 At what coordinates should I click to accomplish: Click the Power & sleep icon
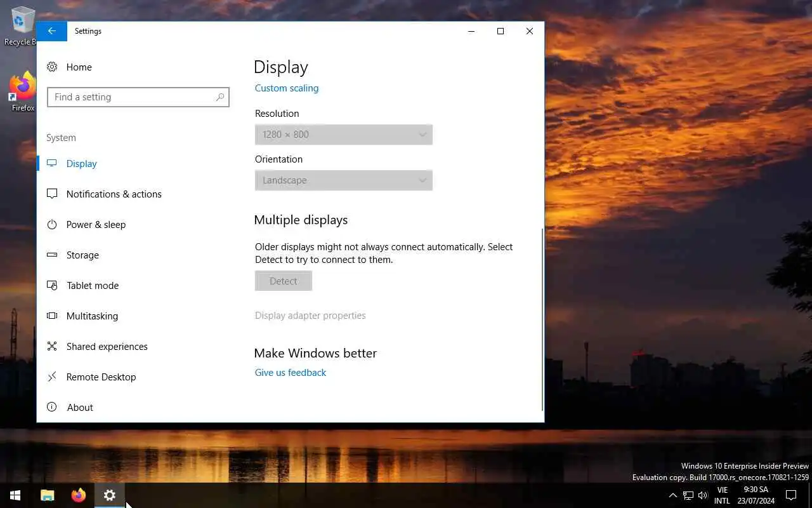[52, 224]
